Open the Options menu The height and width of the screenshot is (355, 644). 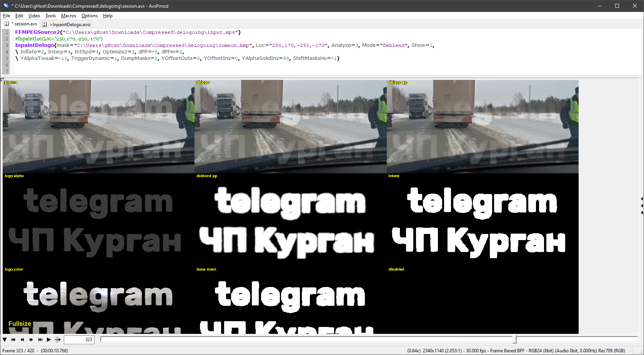coord(90,16)
